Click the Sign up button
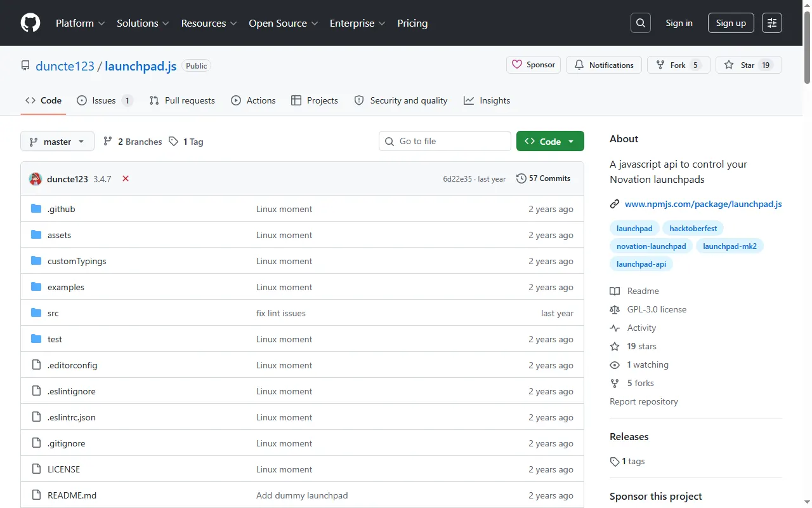The height and width of the screenshot is (508, 812). point(731,23)
